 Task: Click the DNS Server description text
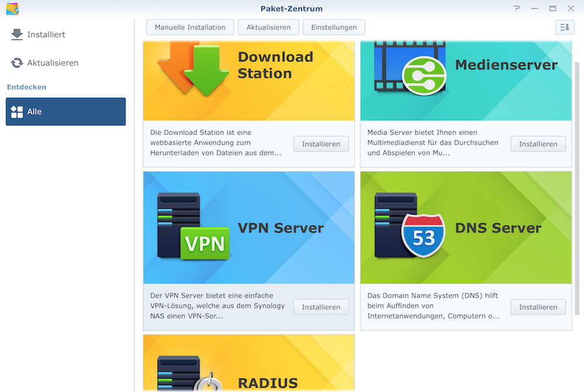433,306
